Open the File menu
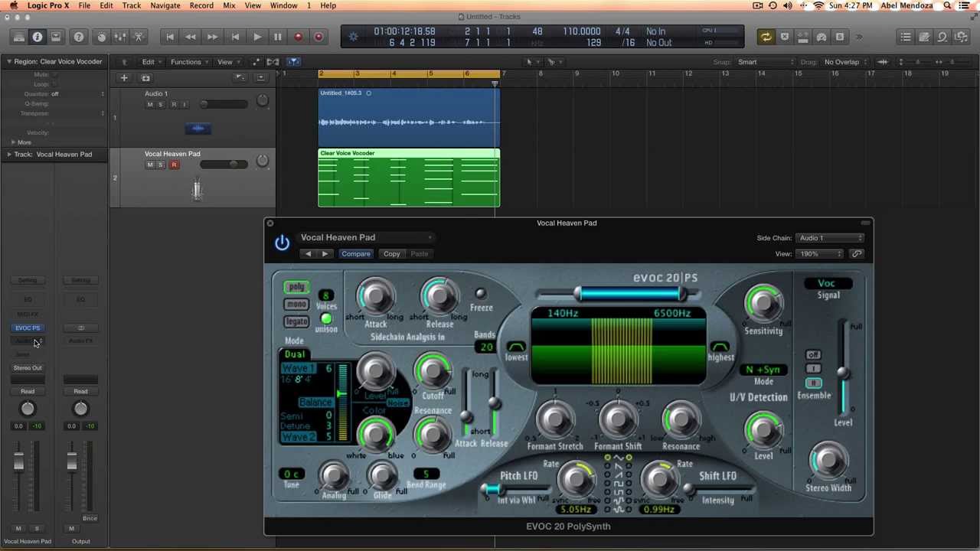The image size is (980, 551). [x=84, y=5]
